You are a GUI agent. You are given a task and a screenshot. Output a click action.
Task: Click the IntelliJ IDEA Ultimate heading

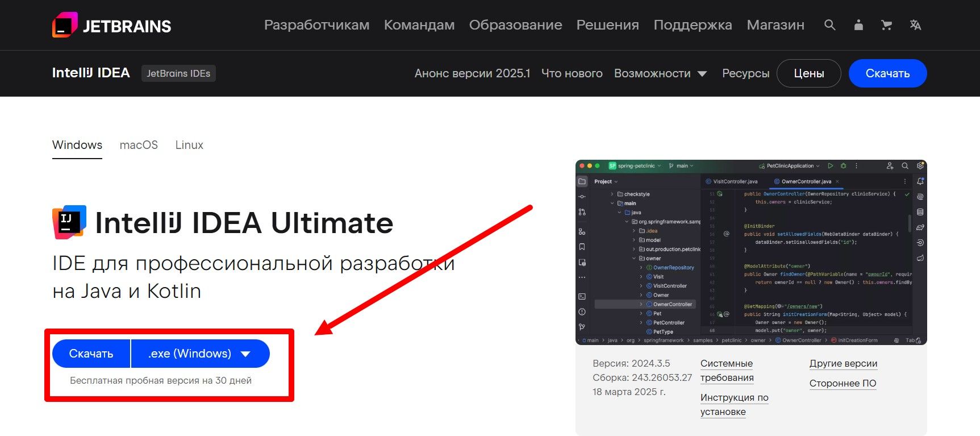pyautogui.click(x=244, y=223)
